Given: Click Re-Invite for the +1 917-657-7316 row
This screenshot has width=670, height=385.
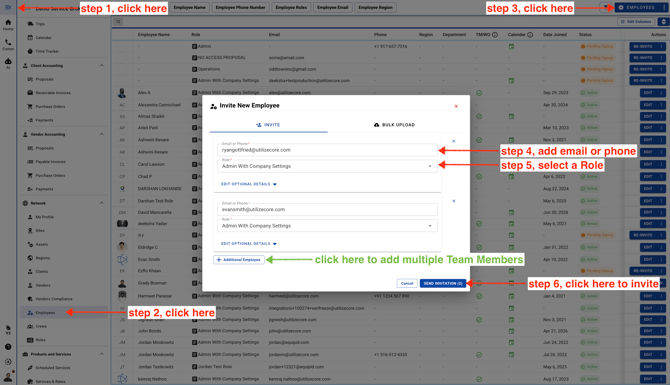Looking at the screenshot, I should point(643,47).
